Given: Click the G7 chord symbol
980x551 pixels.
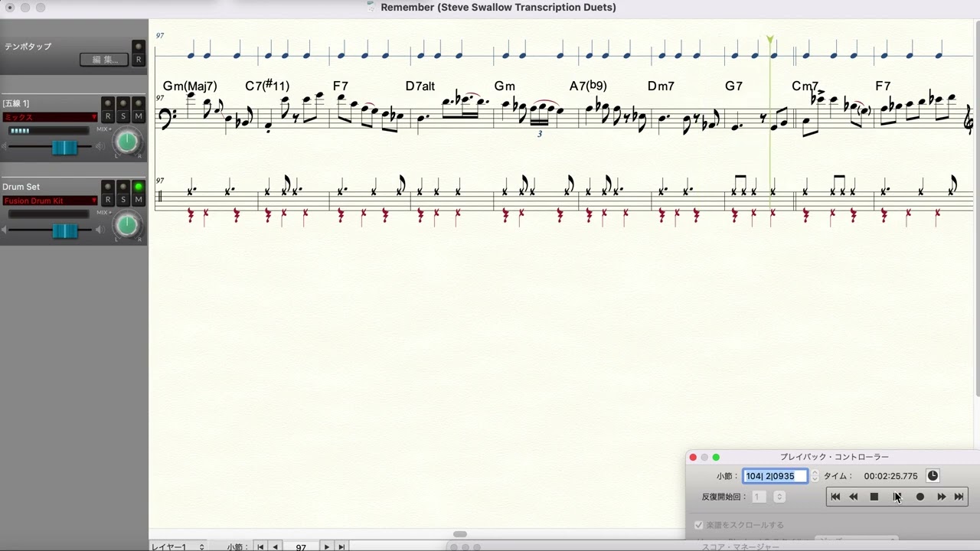Looking at the screenshot, I should click(733, 86).
